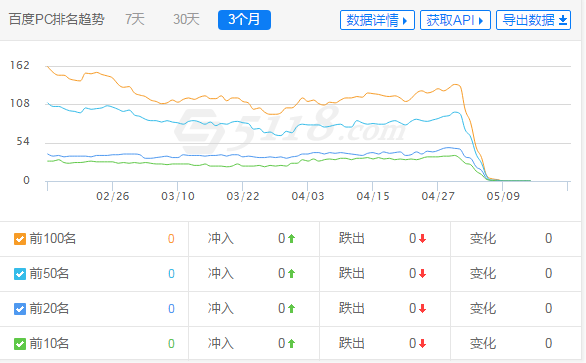Click green up arrow in 前10名 row

coord(292,344)
